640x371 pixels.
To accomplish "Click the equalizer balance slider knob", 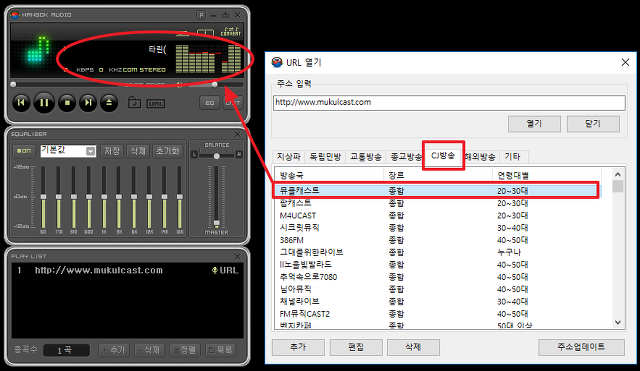I will pyautogui.click(x=217, y=156).
